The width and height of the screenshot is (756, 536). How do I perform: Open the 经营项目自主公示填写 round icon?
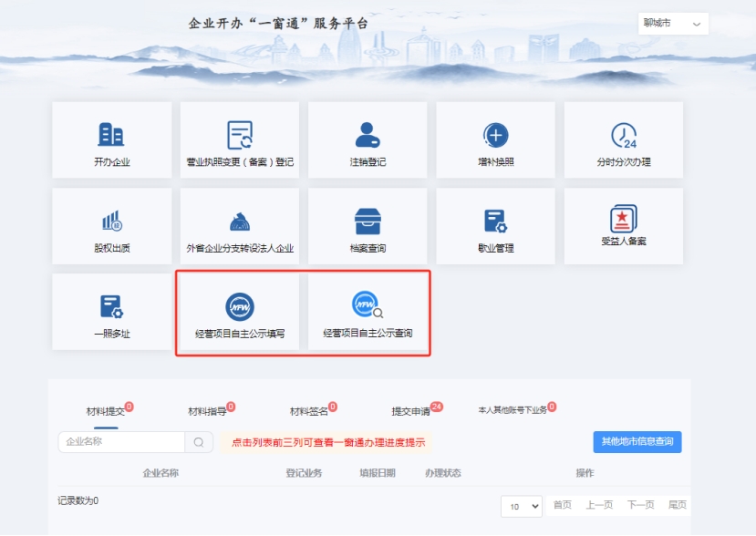pos(240,306)
